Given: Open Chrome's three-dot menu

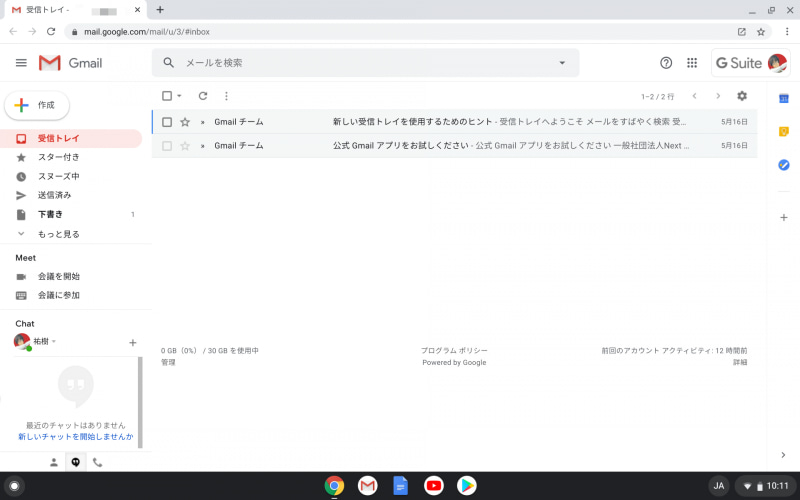Looking at the screenshot, I should pos(787,32).
